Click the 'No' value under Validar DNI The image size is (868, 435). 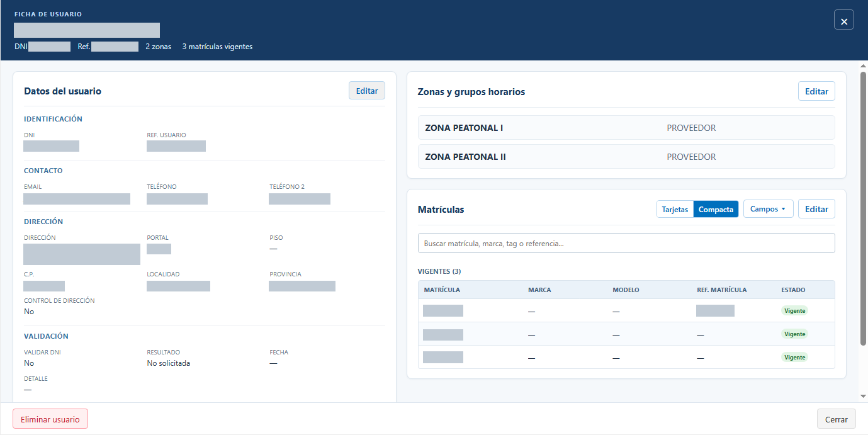29,363
